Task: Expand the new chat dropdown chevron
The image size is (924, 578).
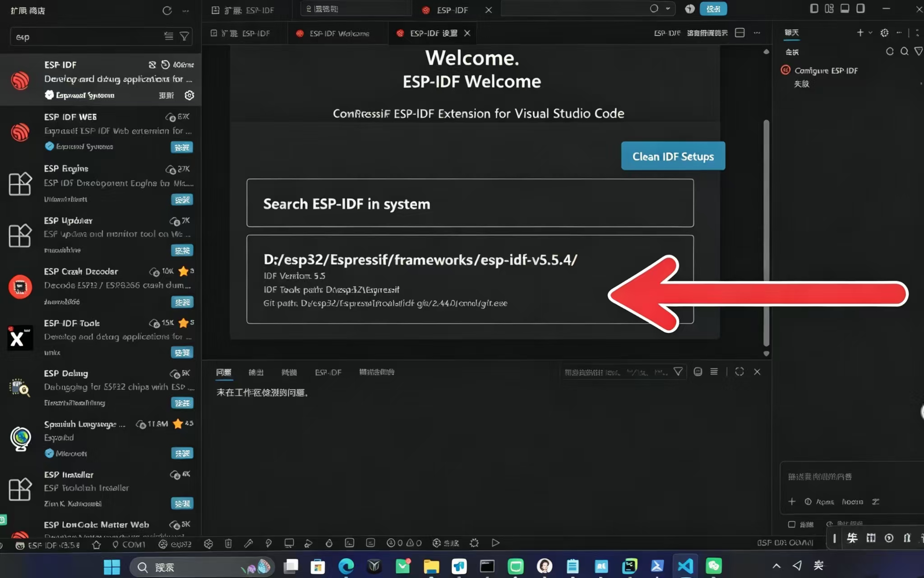Action: (x=870, y=33)
